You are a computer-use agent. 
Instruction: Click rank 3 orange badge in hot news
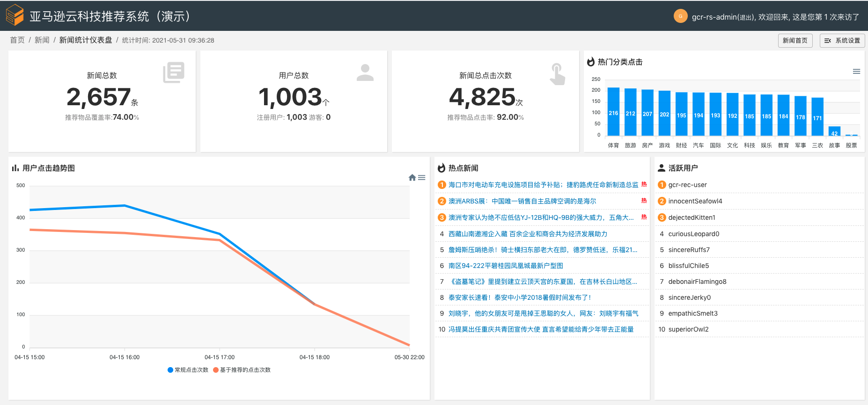pyautogui.click(x=441, y=217)
